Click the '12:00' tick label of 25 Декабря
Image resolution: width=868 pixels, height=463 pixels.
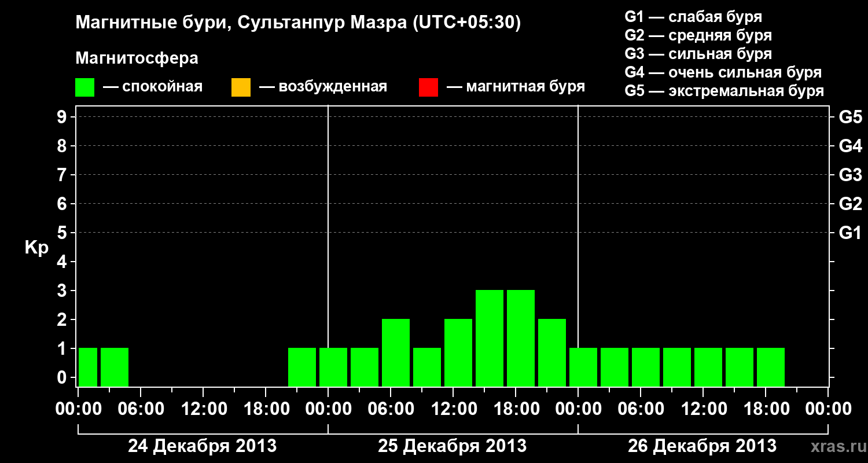(453, 409)
